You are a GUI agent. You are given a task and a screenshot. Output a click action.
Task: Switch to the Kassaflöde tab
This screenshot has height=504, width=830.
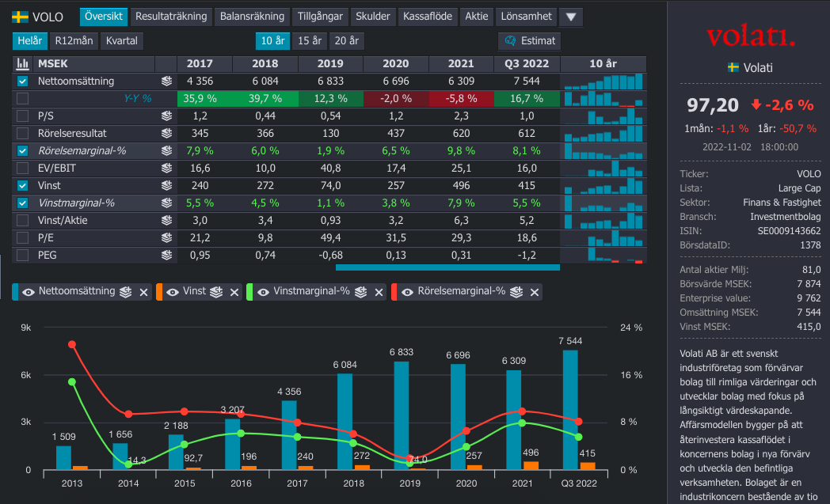point(426,17)
